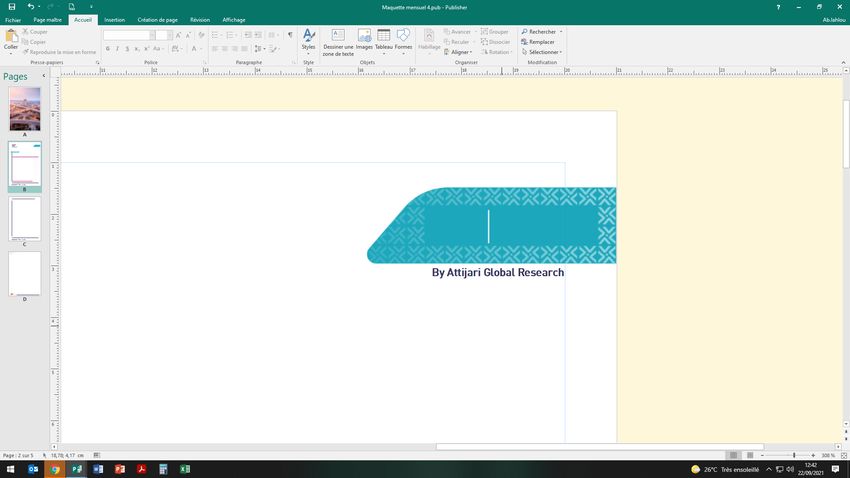Clear all formatting icon
This screenshot has width=850, height=478.
201,35
